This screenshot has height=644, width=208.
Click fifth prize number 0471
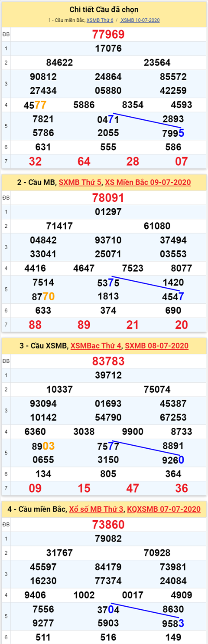(x=108, y=119)
